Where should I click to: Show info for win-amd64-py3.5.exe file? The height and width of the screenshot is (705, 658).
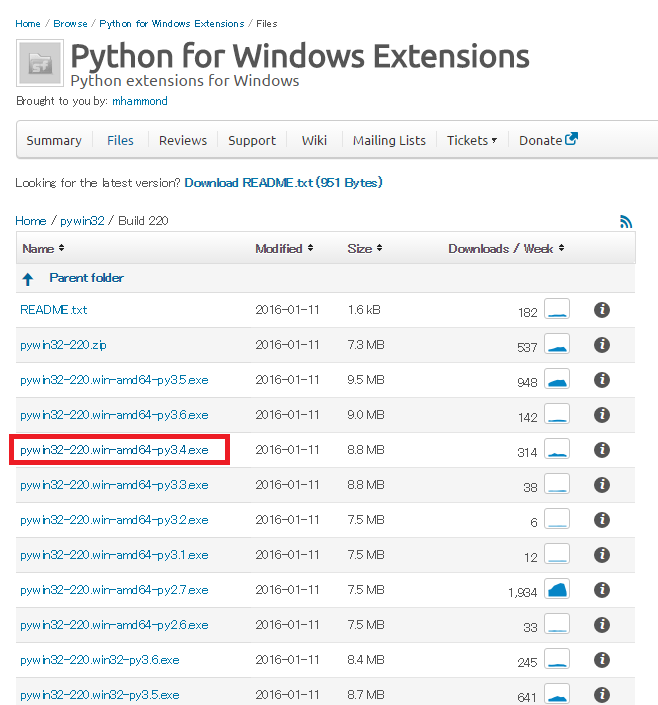click(x=602, y=380)
